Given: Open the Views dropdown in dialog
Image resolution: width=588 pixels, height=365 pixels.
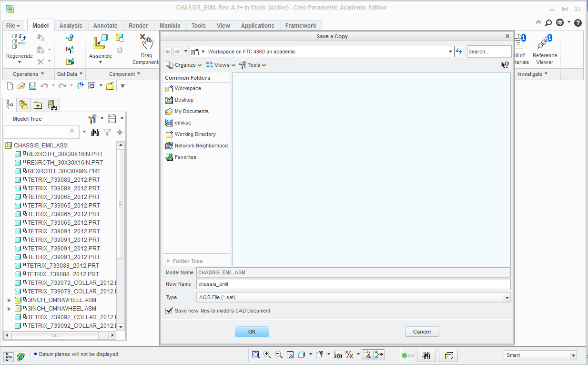Looking at the screenshot, I should coord(221,65).
